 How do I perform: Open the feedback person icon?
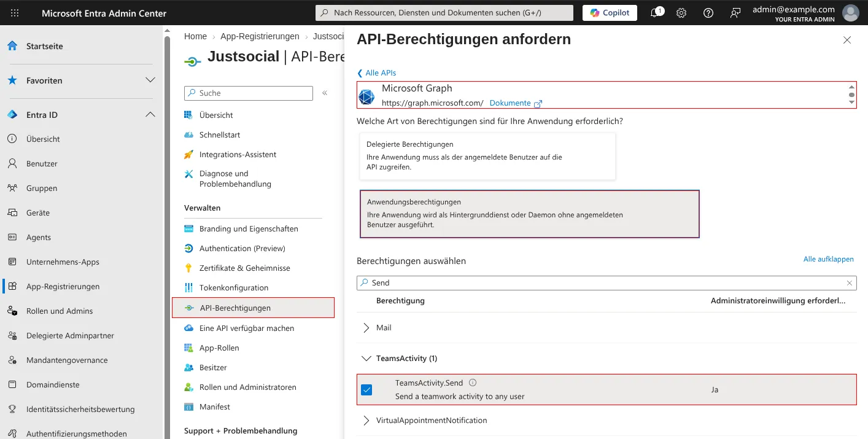coord(735,13)
